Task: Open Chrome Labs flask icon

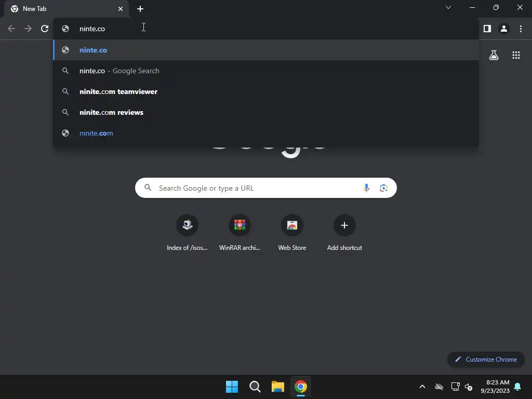Action: pyautogui.click(x=494, y=55)
